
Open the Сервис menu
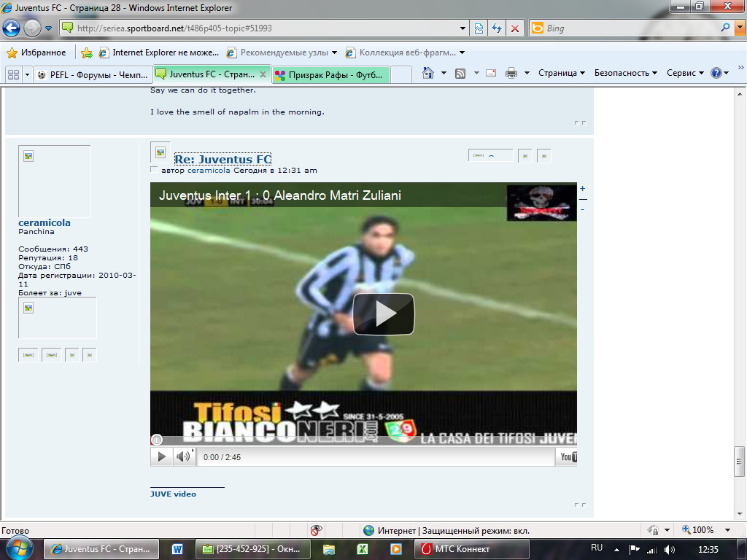click(x=685, y=73)
